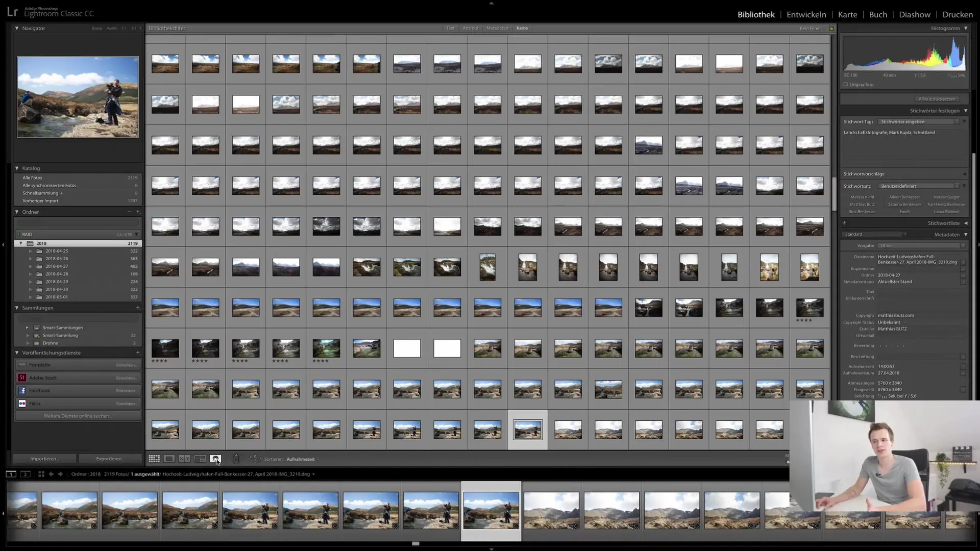Switch to loupe view mode
980x551 pixels.
point(169,459)
